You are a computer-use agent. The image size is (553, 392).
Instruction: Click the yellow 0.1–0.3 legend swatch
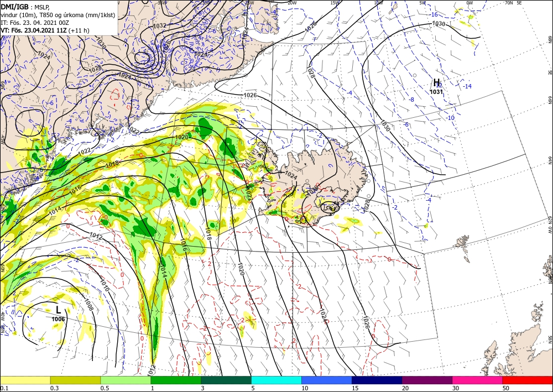coord(25,380)
